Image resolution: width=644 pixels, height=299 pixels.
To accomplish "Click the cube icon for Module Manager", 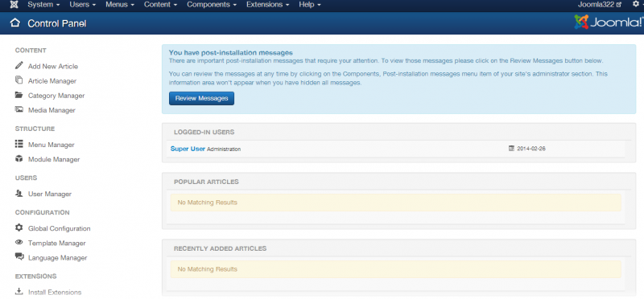I will (x=19, y=158).
